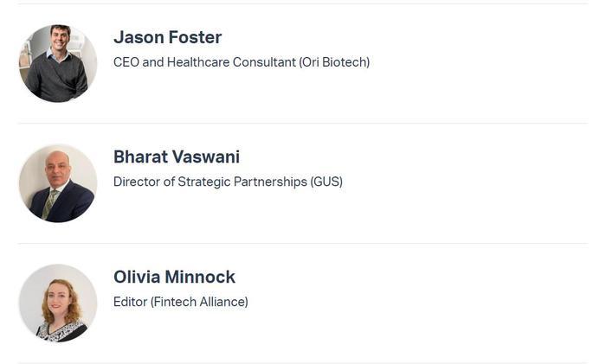Image resolution: width=606 pixels, height=364 pixels.
Task: Click the word 'Partnerships' in Bharat's title
Action: [x=270, y=182]
